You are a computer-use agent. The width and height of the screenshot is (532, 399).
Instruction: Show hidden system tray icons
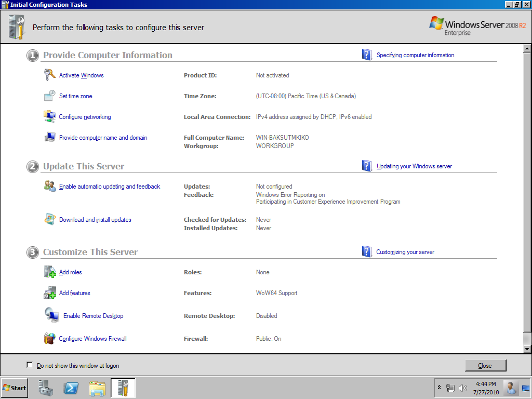439,388
